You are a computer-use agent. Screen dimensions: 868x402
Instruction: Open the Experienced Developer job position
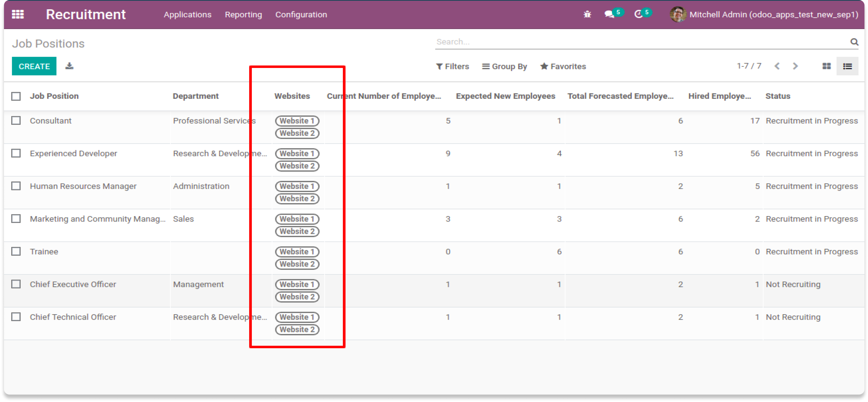tap(73, 153)
